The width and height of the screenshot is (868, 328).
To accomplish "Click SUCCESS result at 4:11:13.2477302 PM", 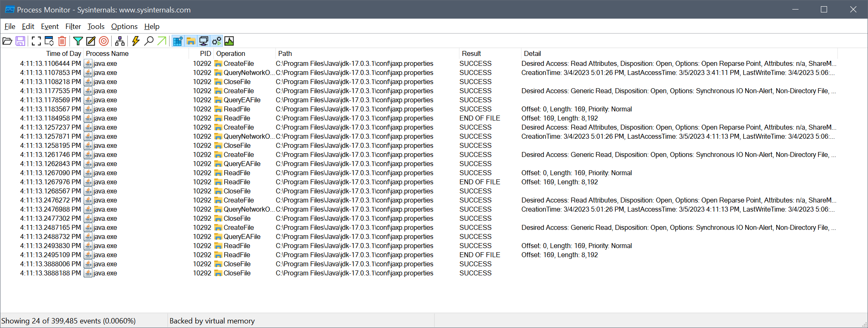I will (x=476, y=218).
